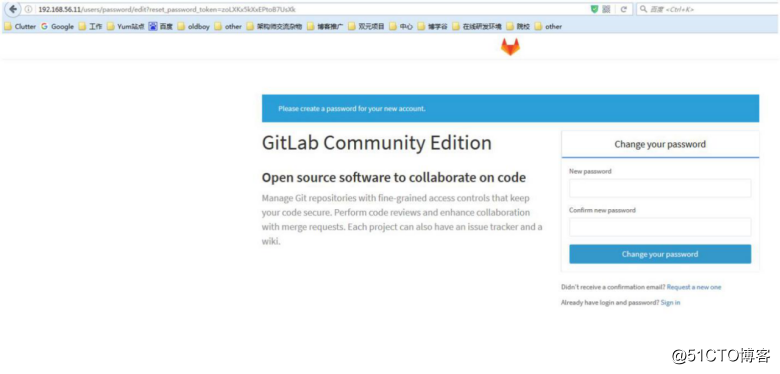This screenshot has width=780, height=374.
Task: Click 'Open source software to collaborate on code'
Action: (x=393, y=178)
